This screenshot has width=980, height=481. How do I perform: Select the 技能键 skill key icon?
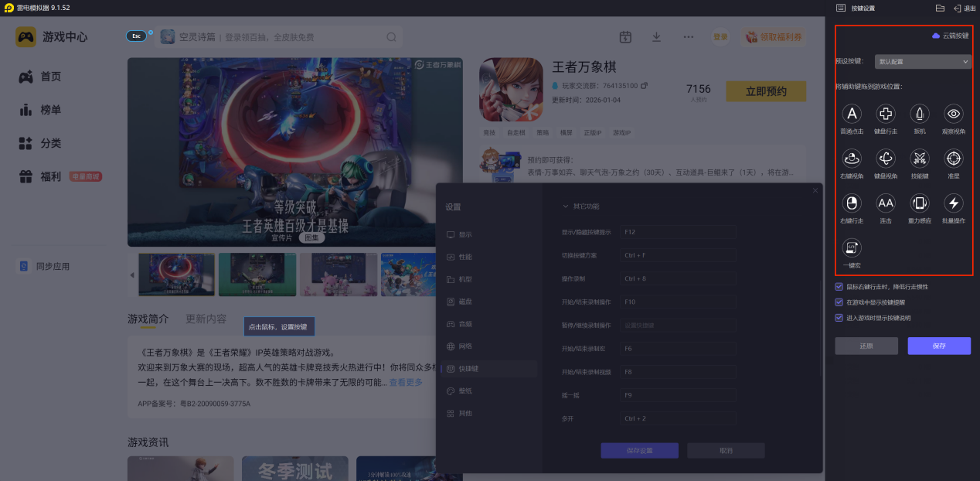920,159
